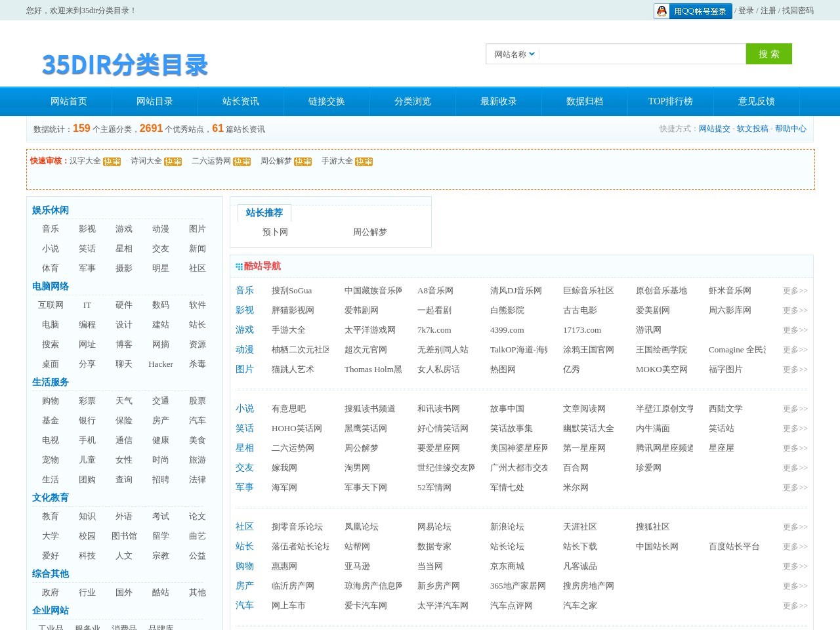Open the 网站提交 link

point(715,129)
